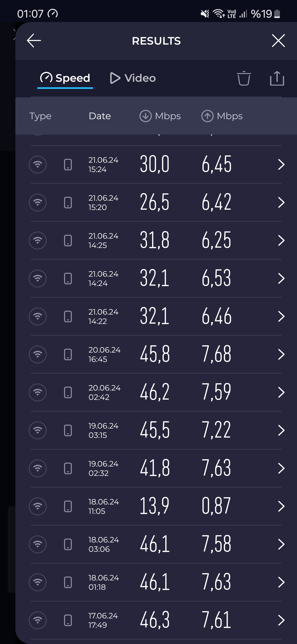Select the Speed results tab
Screen dimensions: 297x644
click(65, 78)
